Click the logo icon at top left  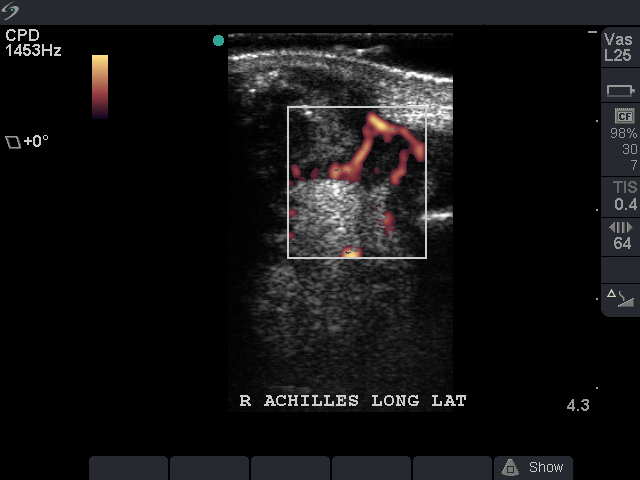(x=10, y=11)
